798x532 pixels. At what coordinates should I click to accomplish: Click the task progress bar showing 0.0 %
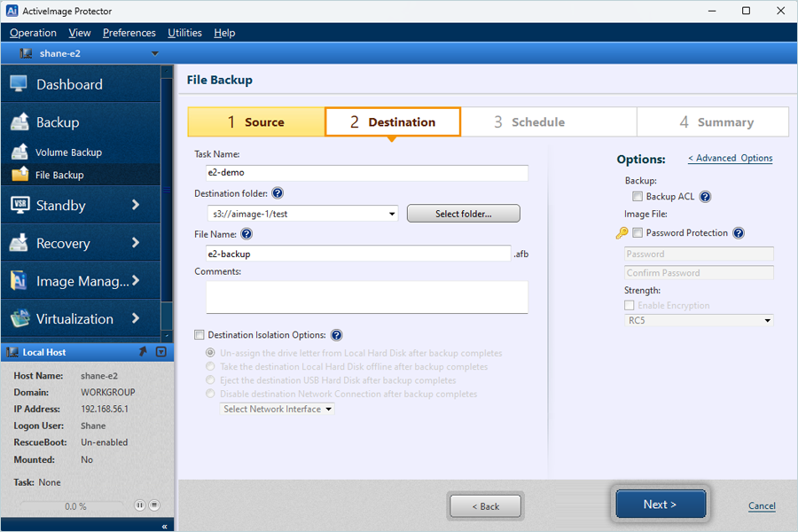[x=74, y=506]
